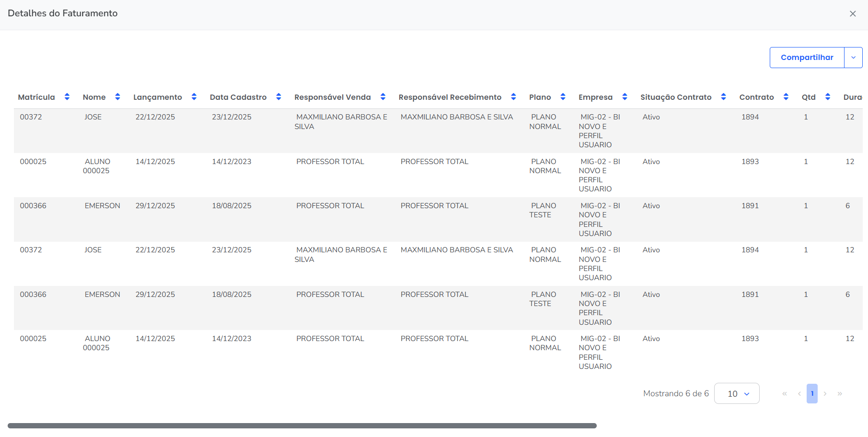This screenshot has width=868, height=437.
Task: Sort by Lançamento date arrows
Action: coord(194,97)
